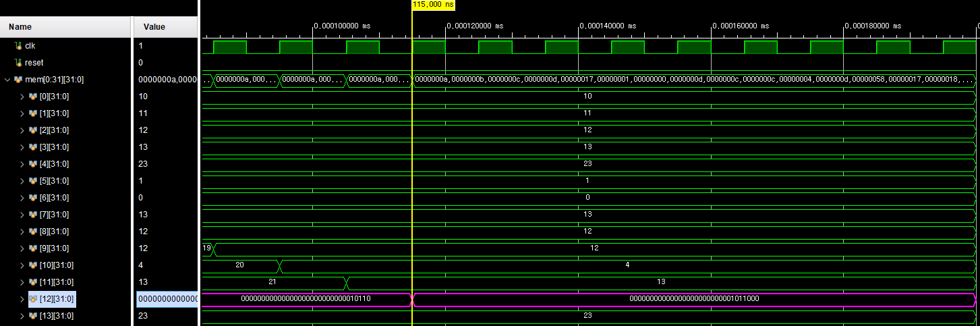Expand the [10][31:0] bus bits
This screenshot has width=980, height=326.
coord(22,265)
